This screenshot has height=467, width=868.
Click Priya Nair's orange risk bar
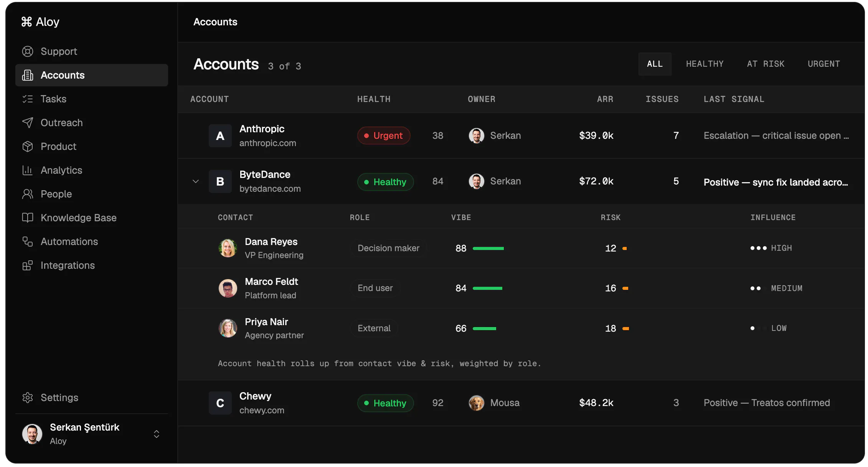625,329
